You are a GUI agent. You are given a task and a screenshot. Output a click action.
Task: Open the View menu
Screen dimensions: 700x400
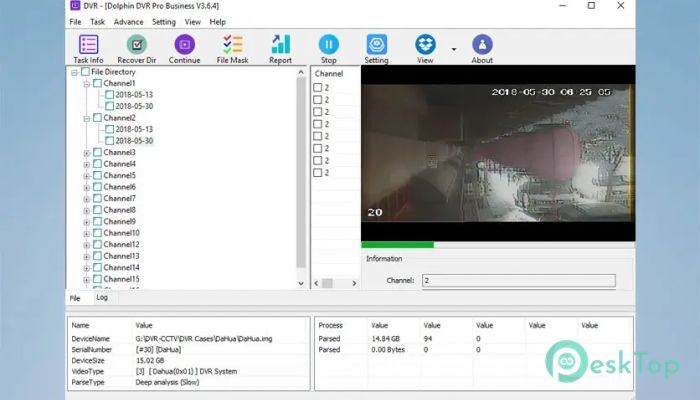[x=192, y=22]
